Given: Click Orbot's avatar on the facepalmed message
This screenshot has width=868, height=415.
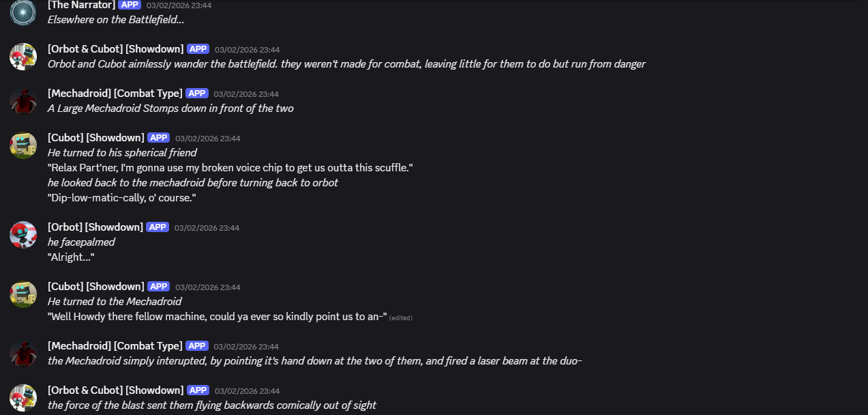Looking at the screenshot, I should pyautogui.click(x=23, y=235).
